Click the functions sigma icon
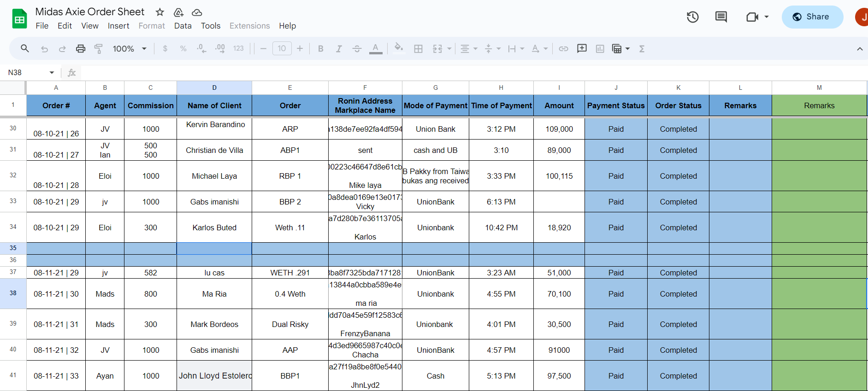The image size is (868, 391). (x=642, y=49)
